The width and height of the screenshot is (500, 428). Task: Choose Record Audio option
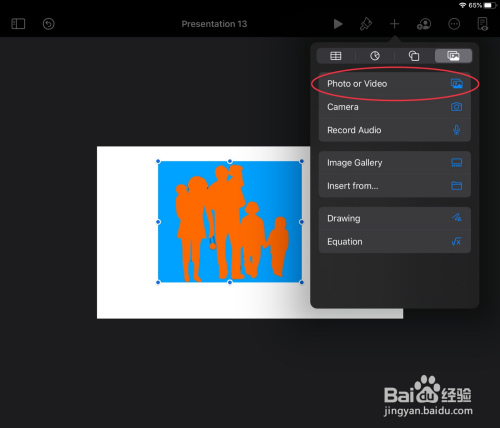395,130
